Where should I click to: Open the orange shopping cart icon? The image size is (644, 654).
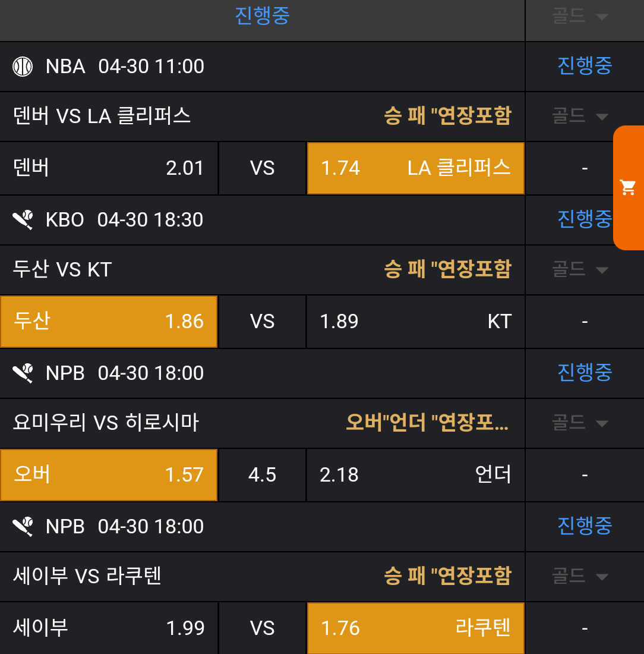[x=628, y=188]
